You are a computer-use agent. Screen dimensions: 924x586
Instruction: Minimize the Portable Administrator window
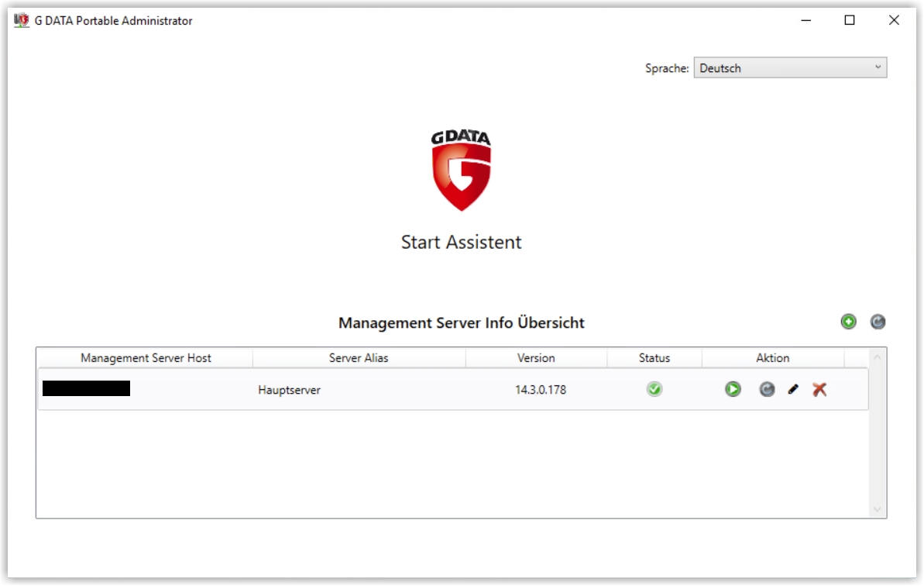coord(806,21)
